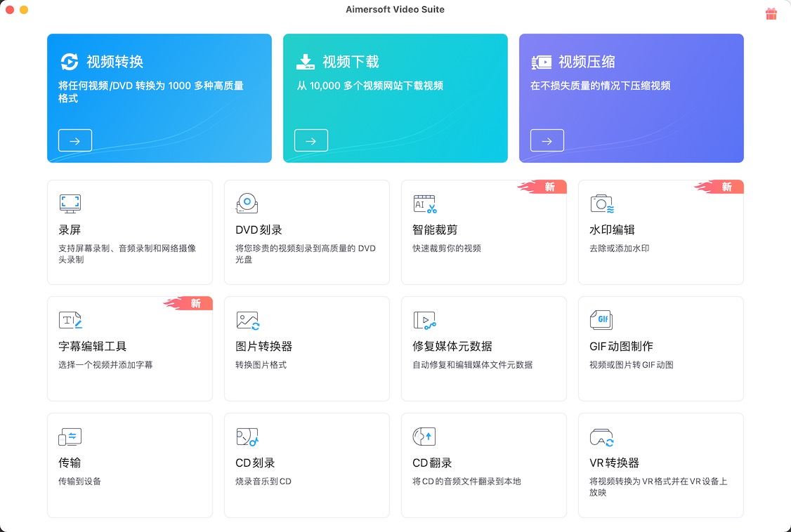The image size is (791, 532).
Task: Click the 新 badge on 水印编辑 card
Action: pyautogui.click(x=719, y=187)
